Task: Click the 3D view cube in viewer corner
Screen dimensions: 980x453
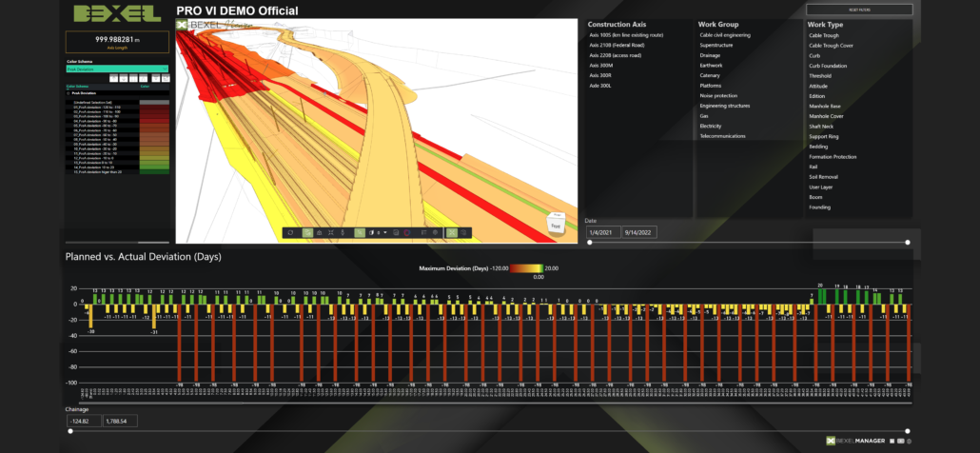Action: [x=555, y=225]
